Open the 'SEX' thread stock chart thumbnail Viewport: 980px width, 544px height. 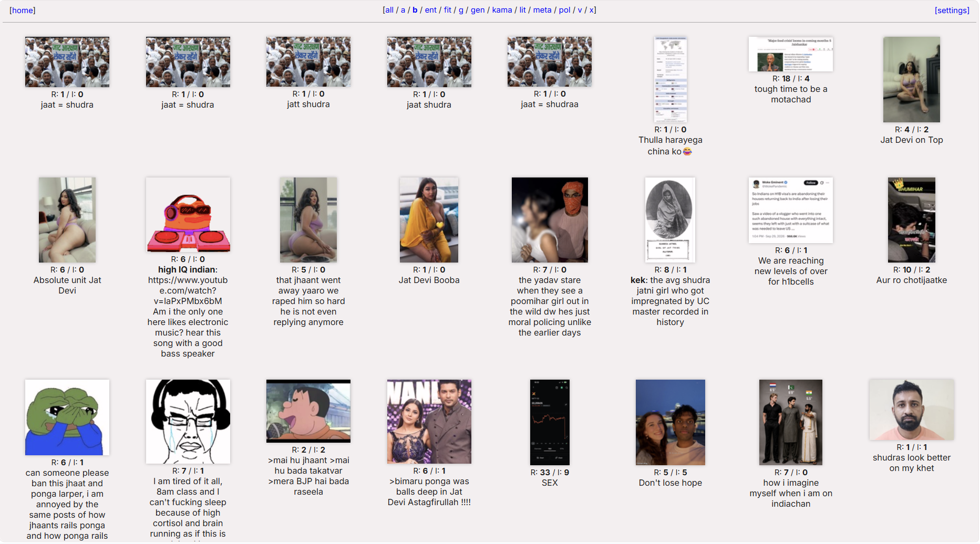click(x=550, y=423)
